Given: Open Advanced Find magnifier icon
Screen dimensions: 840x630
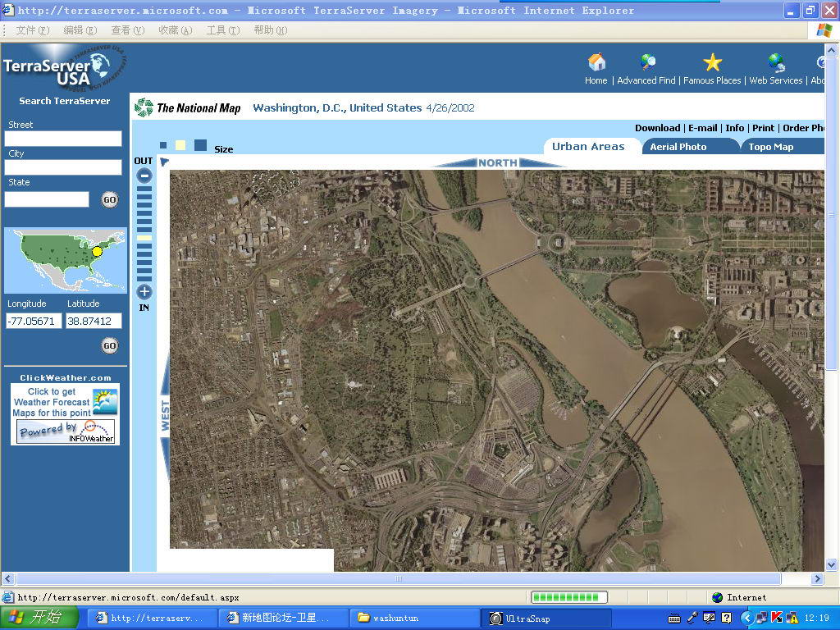Looking at the screenshot, I should click(648, 62).
